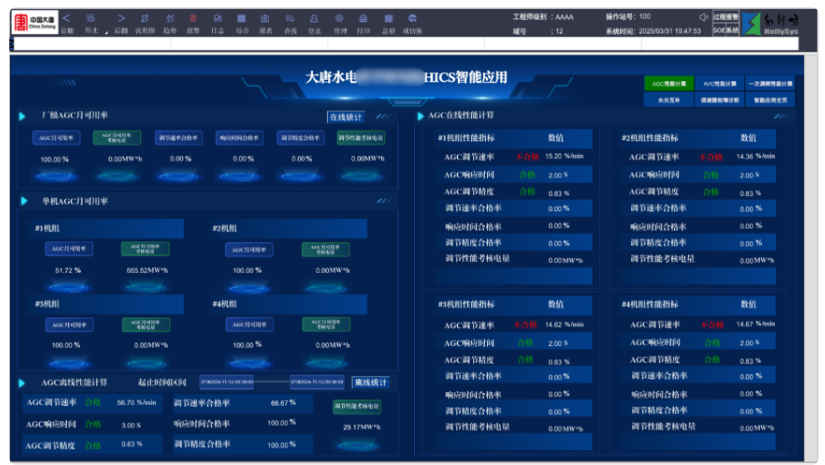
Task: Click the China Datang logo
Action: [35, 23]
